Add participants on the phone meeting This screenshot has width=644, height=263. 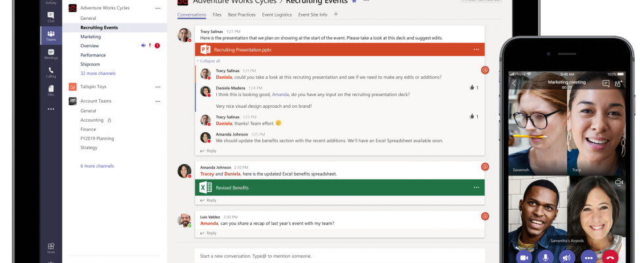coord(618,84)
